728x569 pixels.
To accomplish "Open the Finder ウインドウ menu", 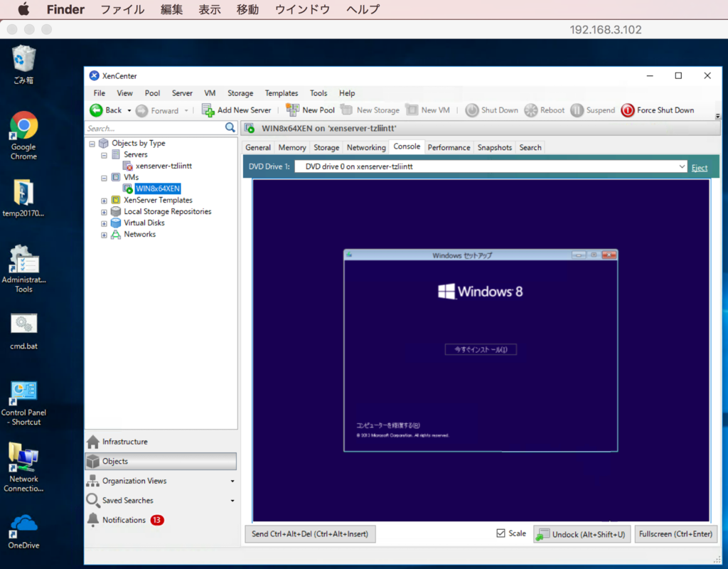I will 302,9.
